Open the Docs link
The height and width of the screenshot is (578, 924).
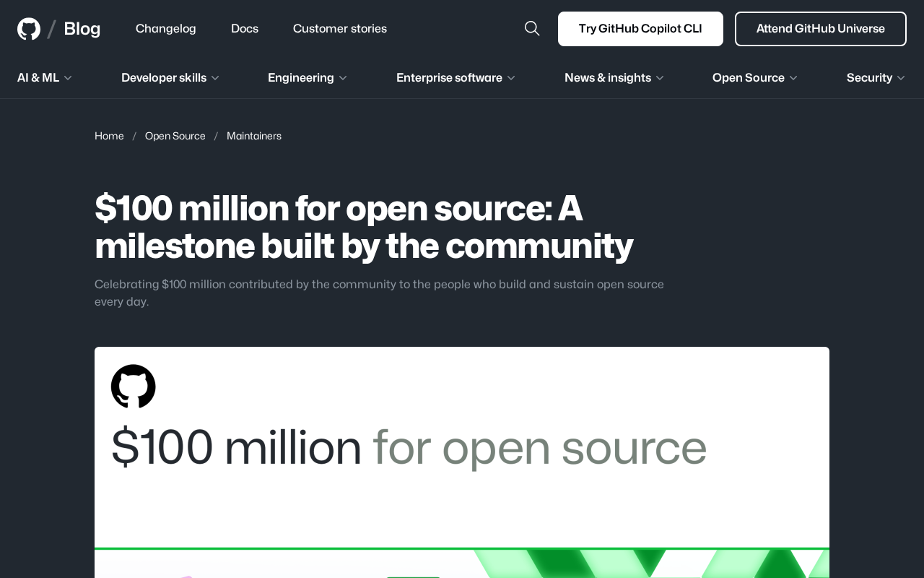(245, 29)
